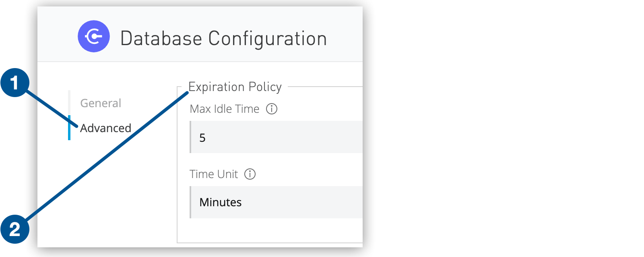Click the callout line pointing to Advanced

pos(52,110)
